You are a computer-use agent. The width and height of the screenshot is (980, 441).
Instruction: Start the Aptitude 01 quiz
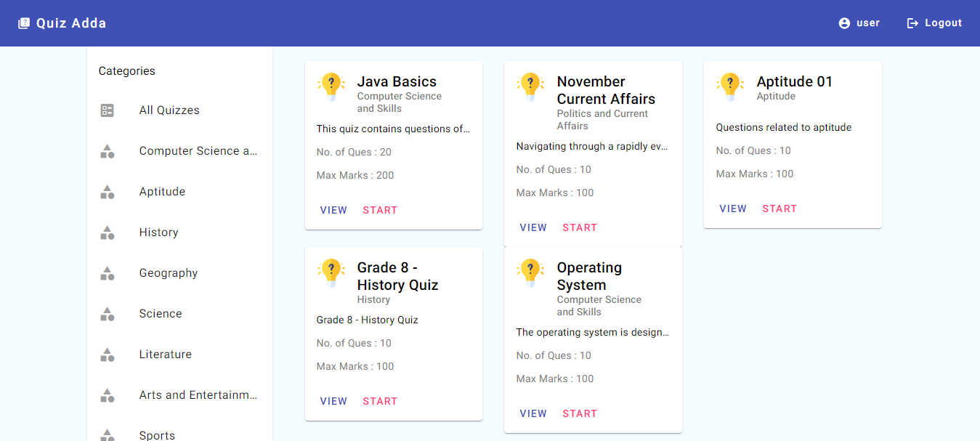tap(779, 209)
